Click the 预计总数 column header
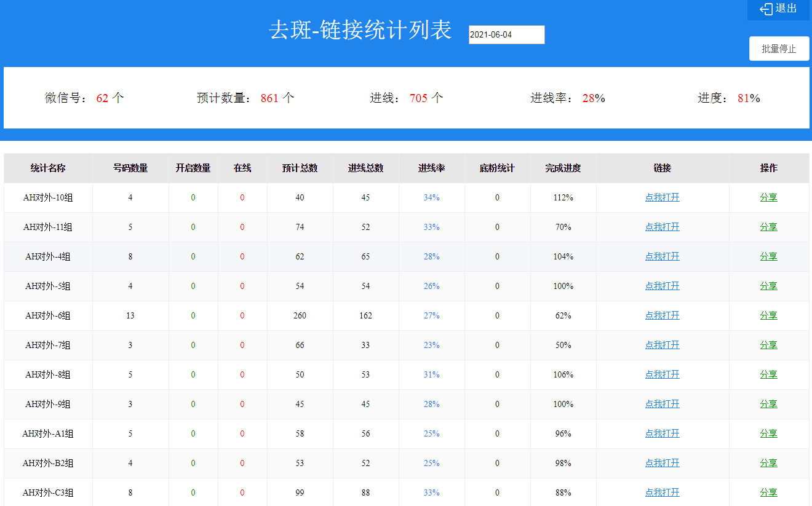Viewport: 812px width, 506px height. [300, 168]
